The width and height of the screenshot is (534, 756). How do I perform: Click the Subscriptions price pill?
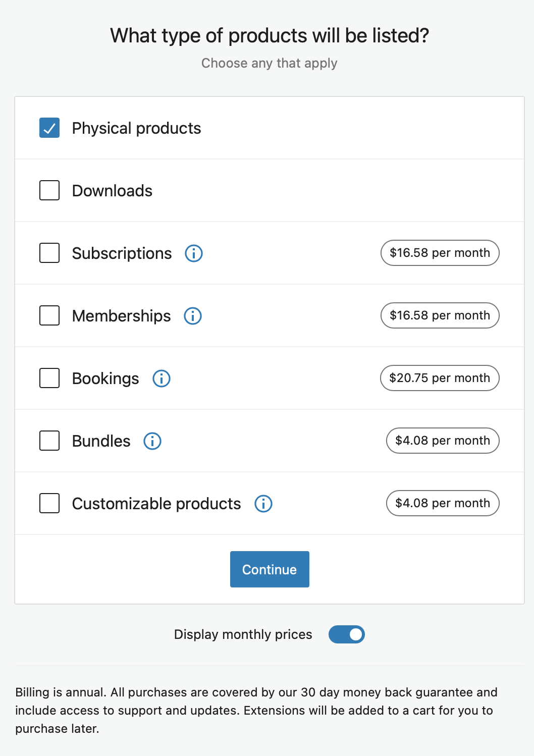coord(440,253)
